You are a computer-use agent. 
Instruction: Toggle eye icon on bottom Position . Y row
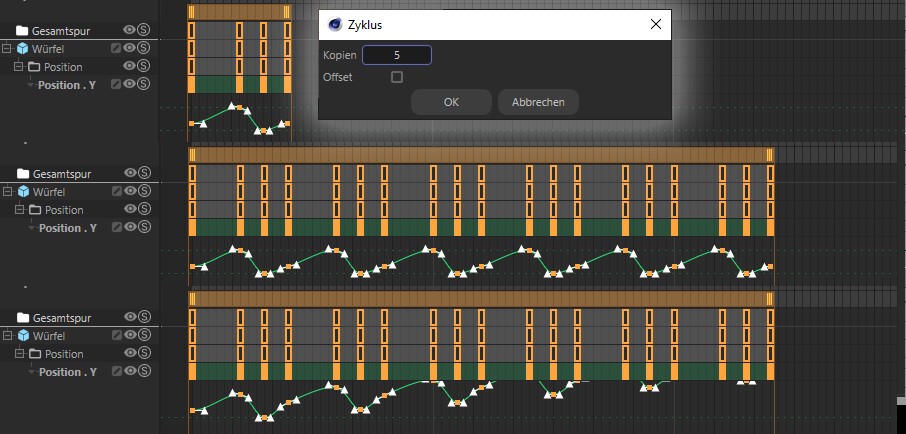point(130,371)
